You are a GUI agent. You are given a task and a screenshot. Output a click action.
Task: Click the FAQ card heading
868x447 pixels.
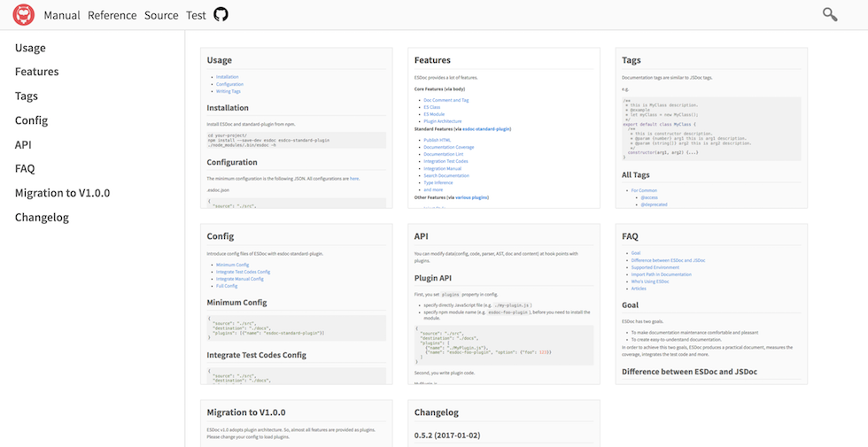pos(630,236)
